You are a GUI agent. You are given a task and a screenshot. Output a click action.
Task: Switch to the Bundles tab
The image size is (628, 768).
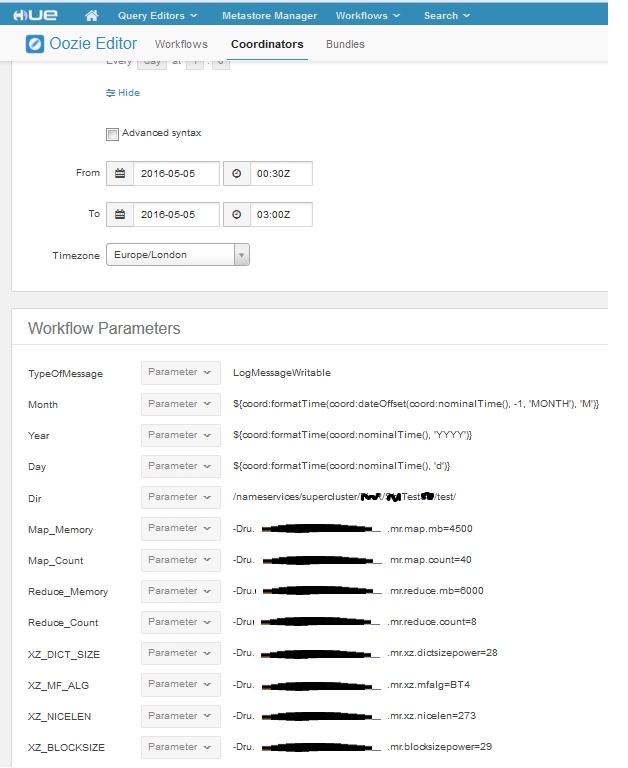(345, 44)
